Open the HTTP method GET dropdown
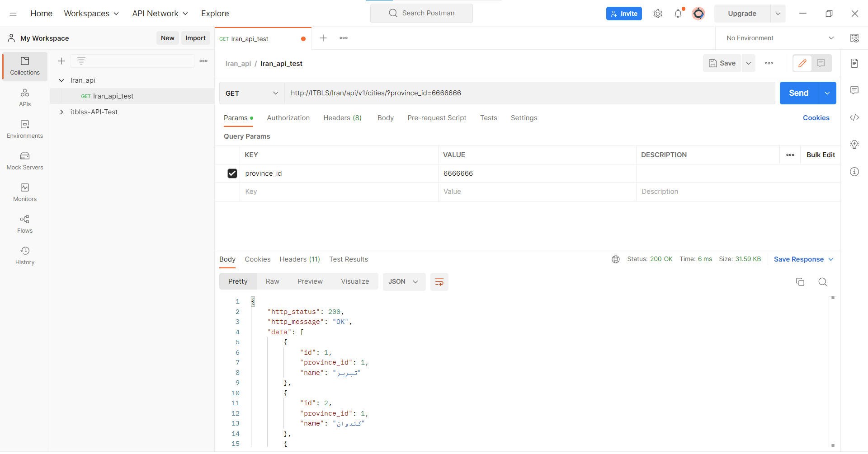This screenshot has width=868, height=454. pyautogui.click(x=252, y=93)
